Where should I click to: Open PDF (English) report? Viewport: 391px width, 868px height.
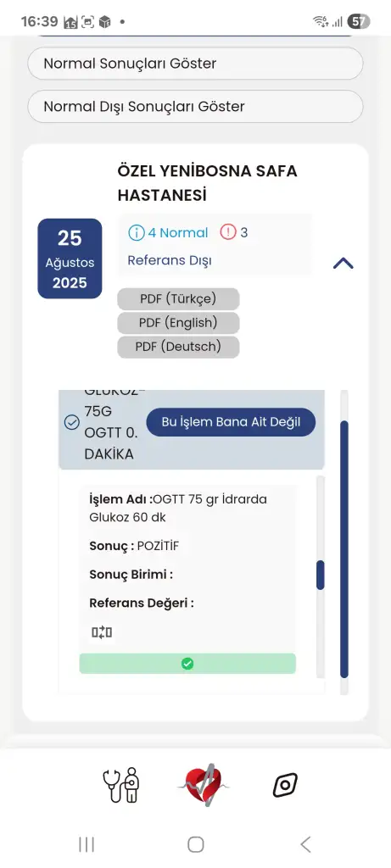click(178, 323)
